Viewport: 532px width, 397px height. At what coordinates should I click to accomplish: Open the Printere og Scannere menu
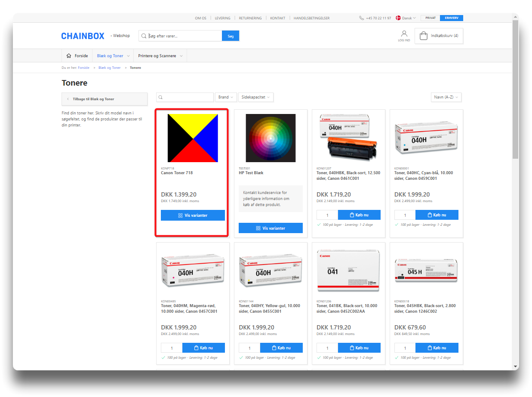click(160, 56)
